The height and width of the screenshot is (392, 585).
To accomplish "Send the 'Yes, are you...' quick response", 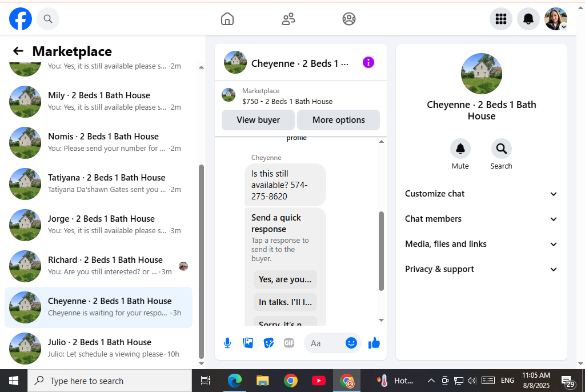I will [285, 279].
